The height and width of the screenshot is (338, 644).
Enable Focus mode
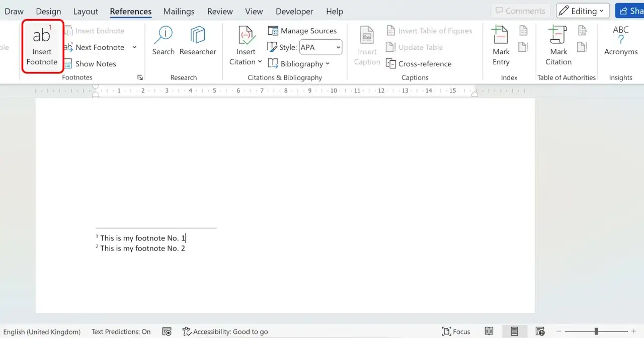pos(456,331)
